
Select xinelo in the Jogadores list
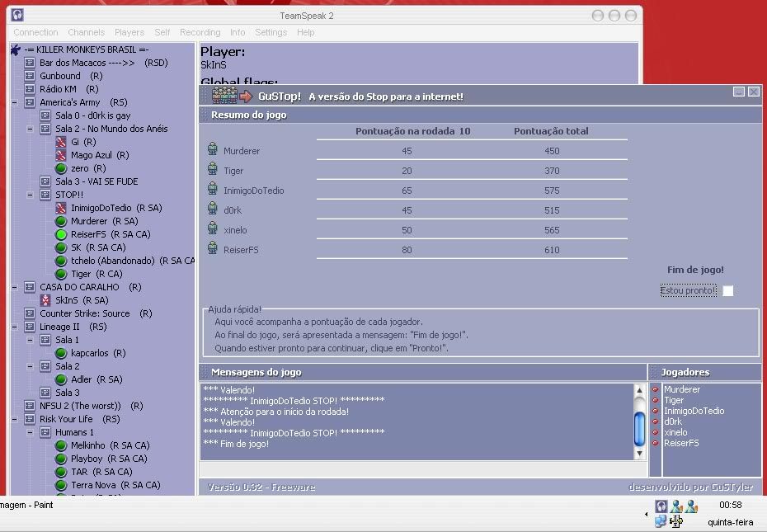(675, 432)
